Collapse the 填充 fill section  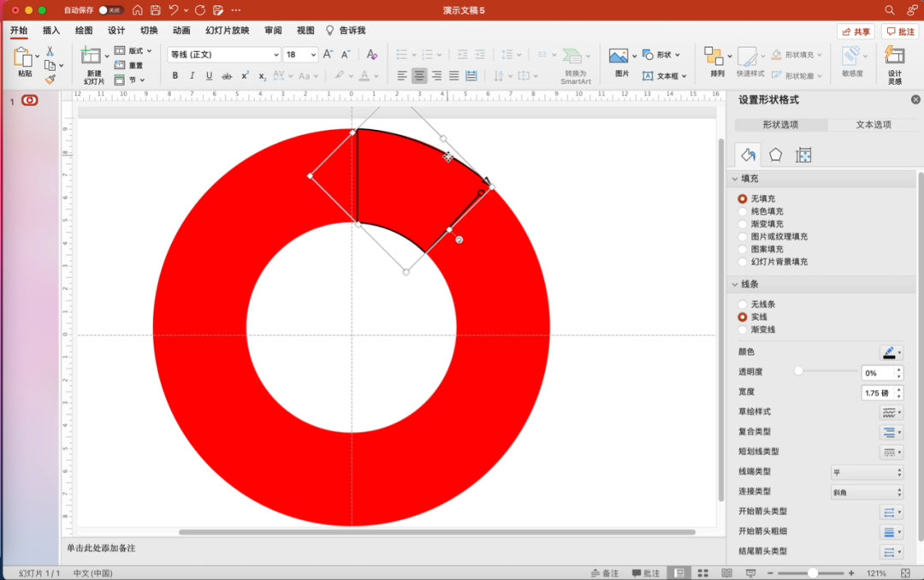pos(734,180)
